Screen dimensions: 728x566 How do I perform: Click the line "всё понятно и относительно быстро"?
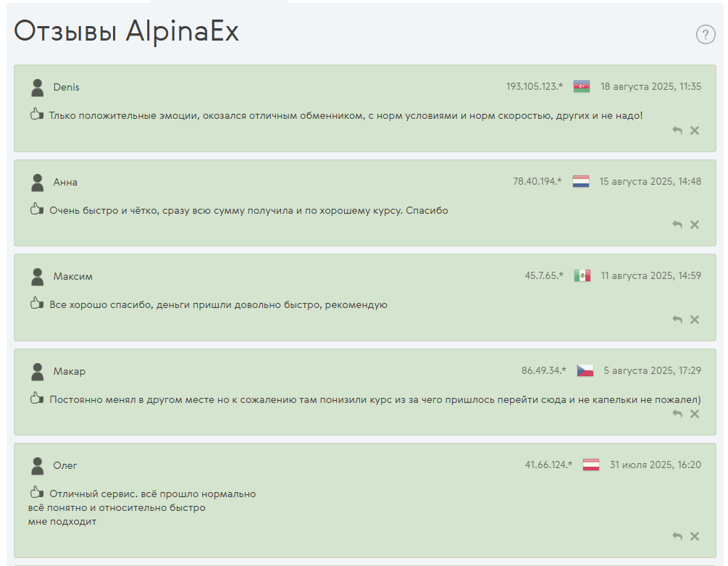(117, 508)
